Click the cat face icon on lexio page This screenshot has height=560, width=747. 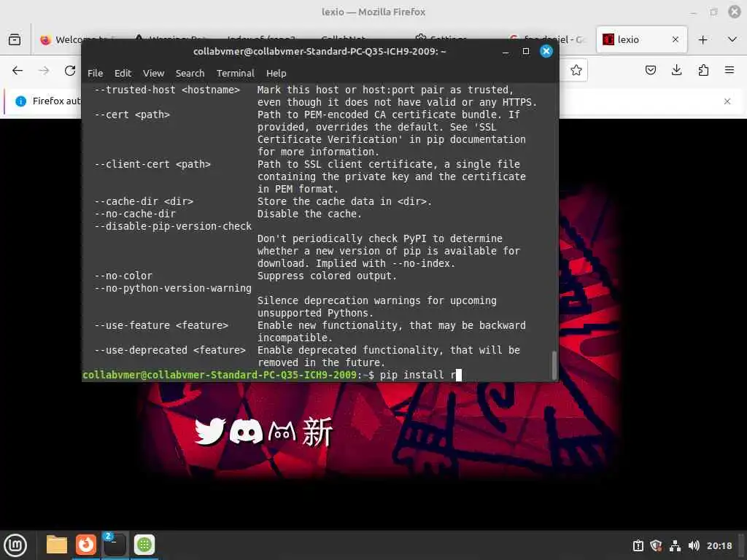click(282, 432)
